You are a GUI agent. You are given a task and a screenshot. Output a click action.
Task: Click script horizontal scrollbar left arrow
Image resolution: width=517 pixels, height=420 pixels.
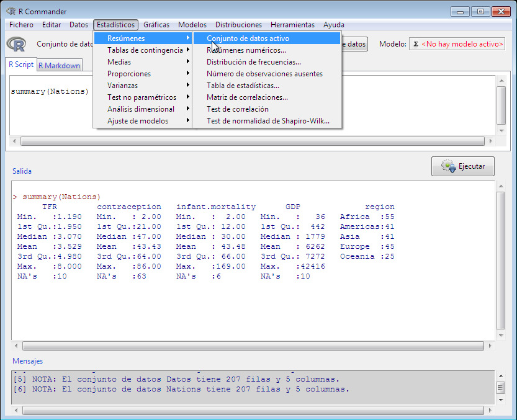[14, 141]
